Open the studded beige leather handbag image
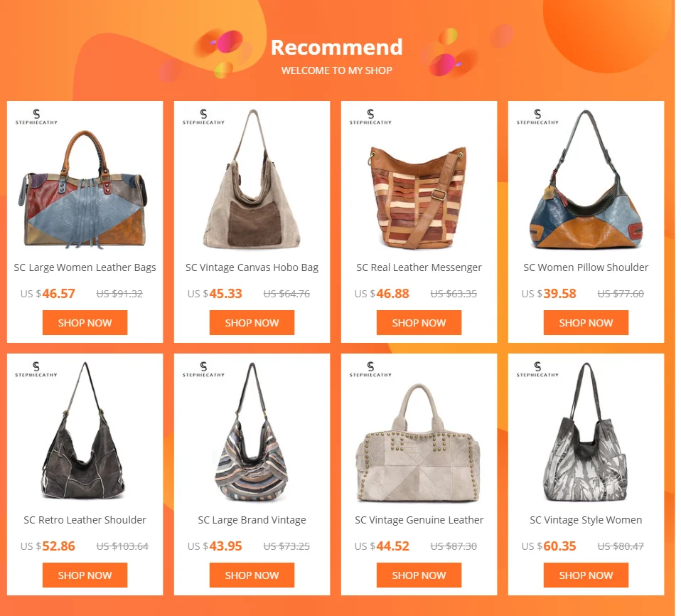The height and width of the screenshot is (616, 681). click(418, 442)
